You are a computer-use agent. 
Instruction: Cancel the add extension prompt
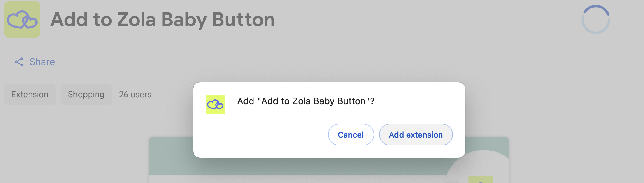point(351,135)
